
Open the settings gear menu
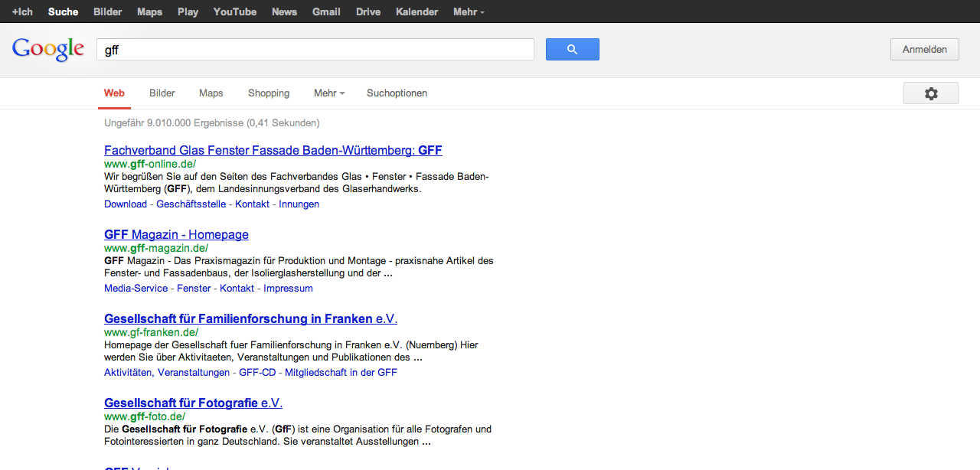(930, 93)
